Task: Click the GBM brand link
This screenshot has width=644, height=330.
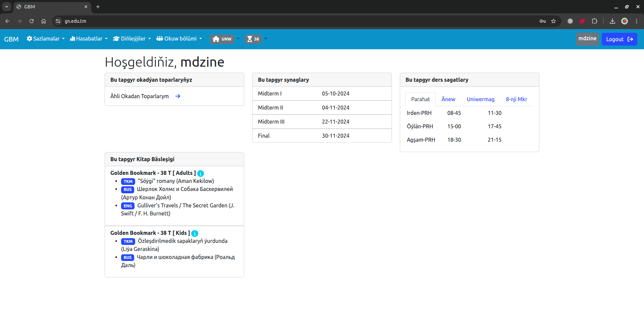Action: 11,39
